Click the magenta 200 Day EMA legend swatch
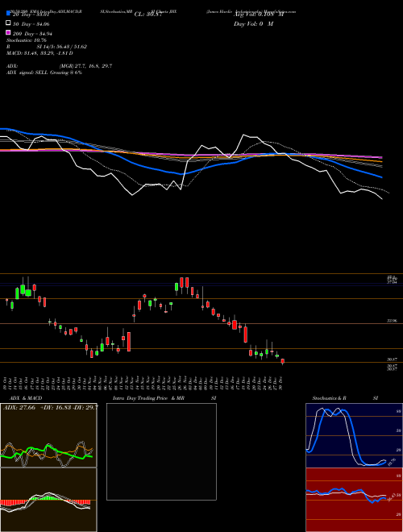The image size is (403, 532). point(8,33)
